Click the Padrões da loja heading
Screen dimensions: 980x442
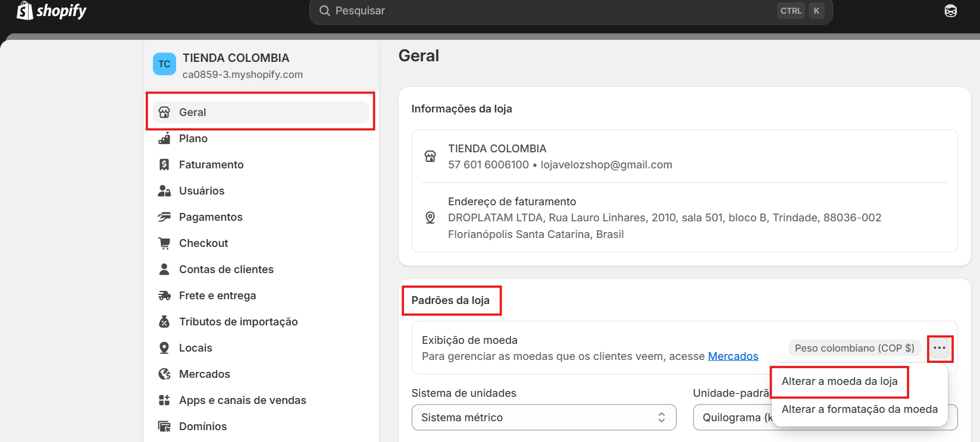click(x=450, y=300)
